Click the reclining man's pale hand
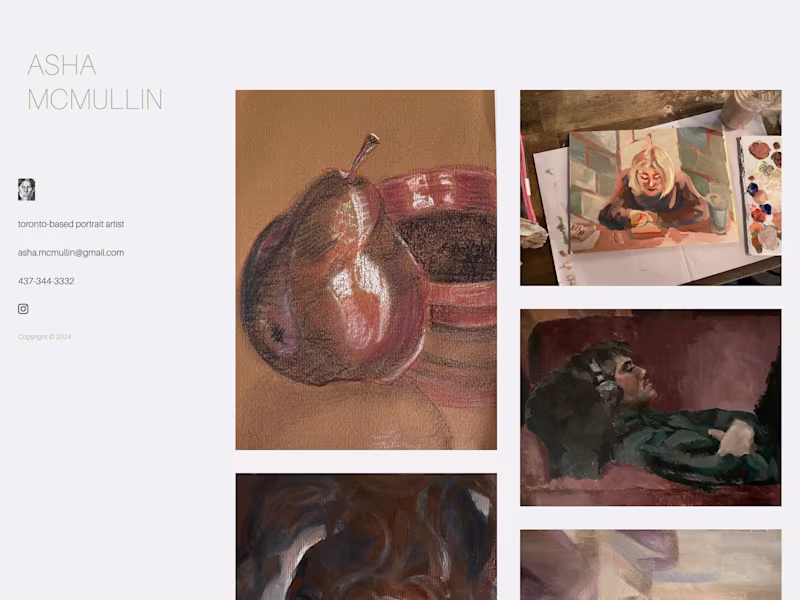 pos(734,438)
